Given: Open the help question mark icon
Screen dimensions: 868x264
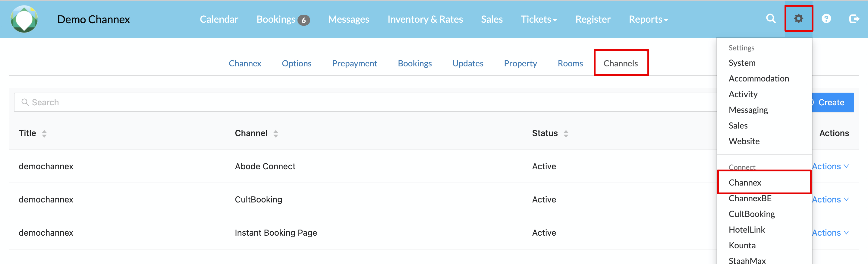Looking at the screenshot, I should click(x=826, y=18).
